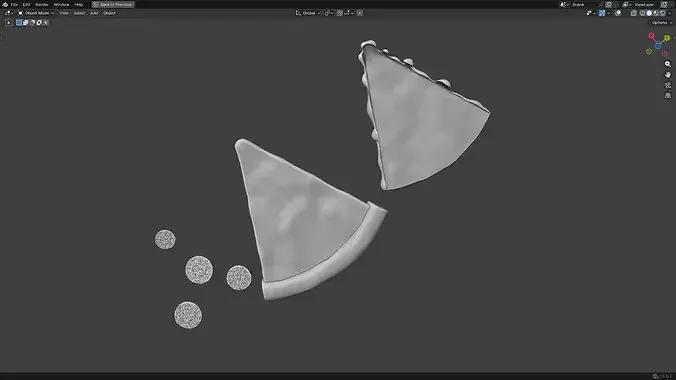Click the green Y axis gizmo ball
676x380 pixels.
[667, 38]
